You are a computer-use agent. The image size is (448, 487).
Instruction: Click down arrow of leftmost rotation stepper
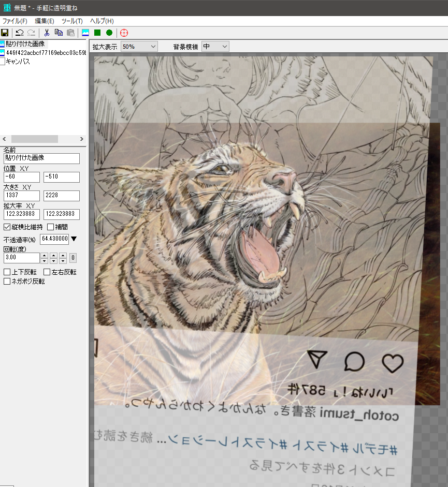pos(44,261)
